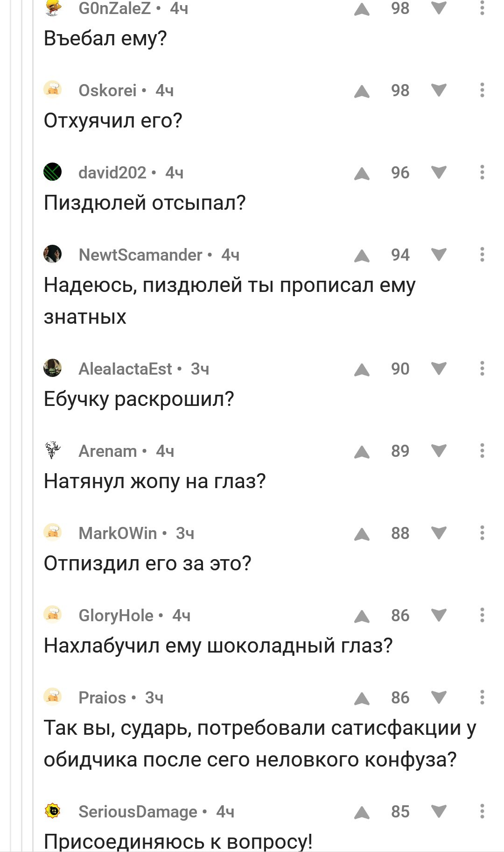The image size is (504, 852).
Task: Click SeriousDamage's avatar image
Action: (53, 811)
